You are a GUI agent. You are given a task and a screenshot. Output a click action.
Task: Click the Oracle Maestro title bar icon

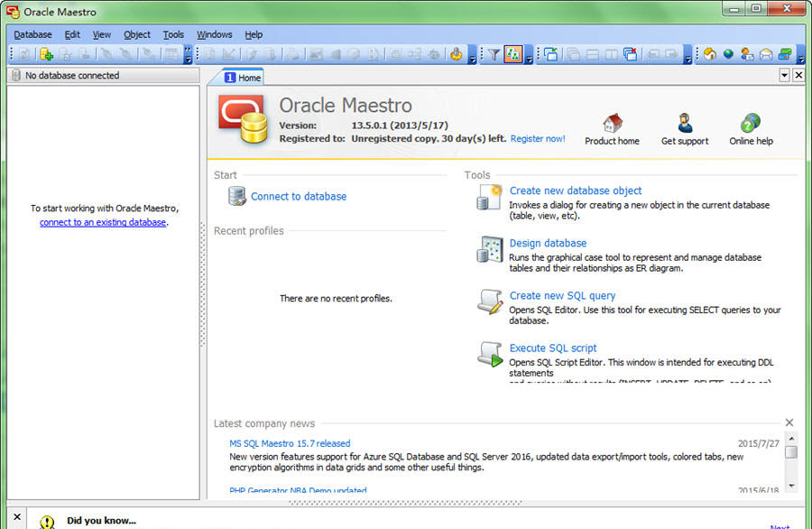click(x=13, y=12)
